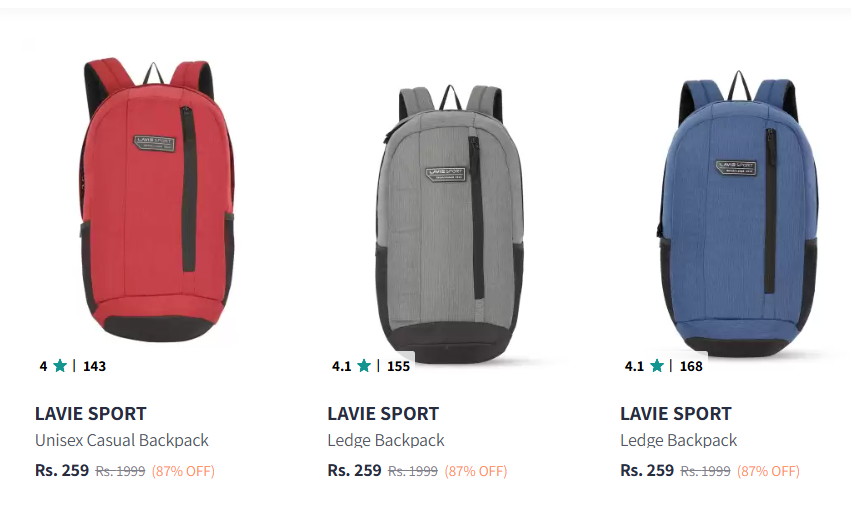Click the 87% OFF label on blue backpack

[x=769, y=471]
